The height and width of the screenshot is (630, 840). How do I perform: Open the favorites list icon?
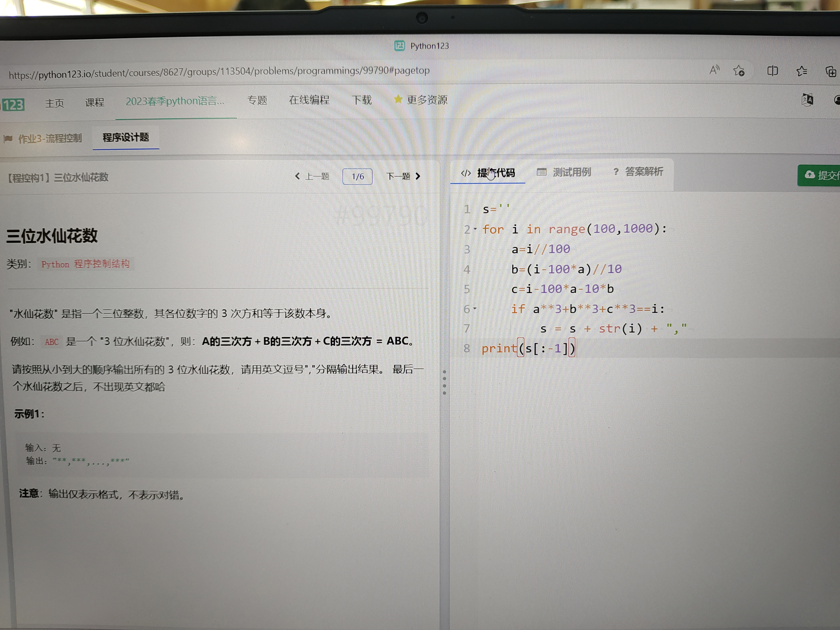[802, 71]
